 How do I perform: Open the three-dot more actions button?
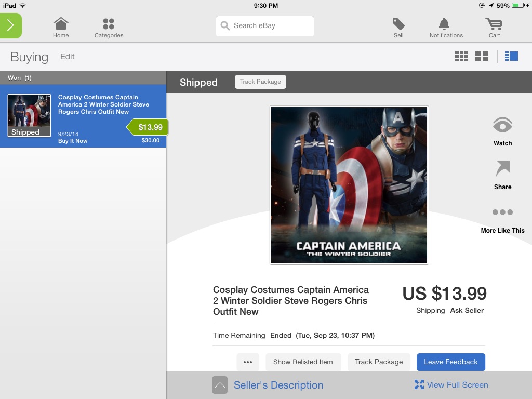point(248,362)
